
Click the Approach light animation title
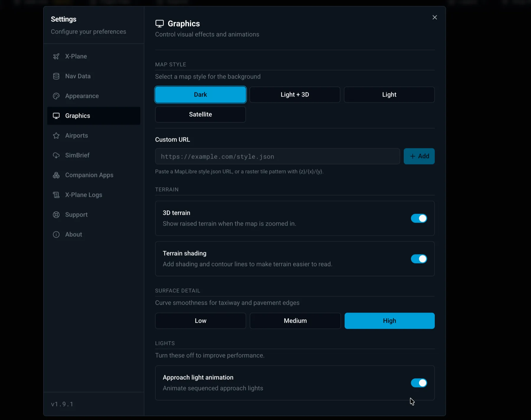[x=198, y=377]
